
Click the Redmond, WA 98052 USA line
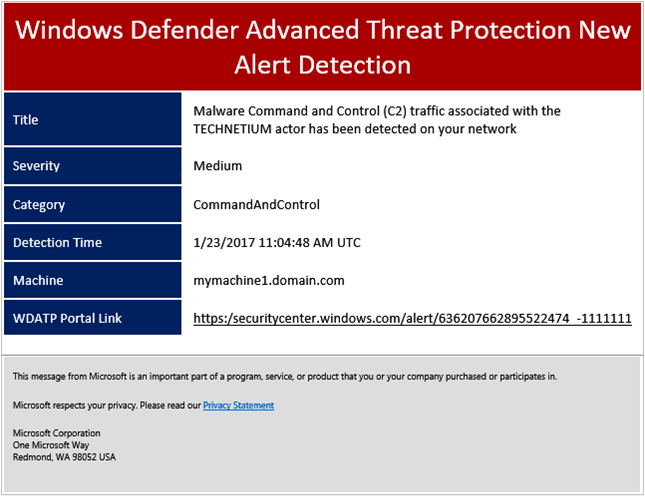64,457
